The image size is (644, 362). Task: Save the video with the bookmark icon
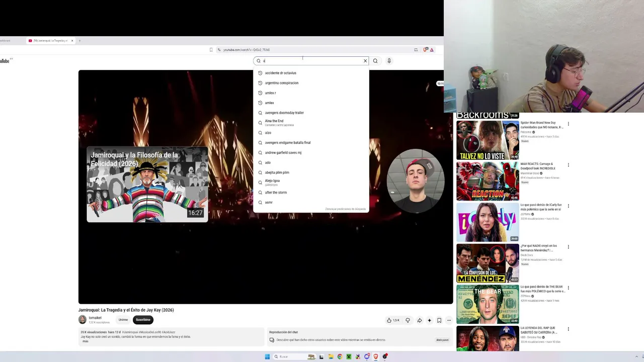439,320
